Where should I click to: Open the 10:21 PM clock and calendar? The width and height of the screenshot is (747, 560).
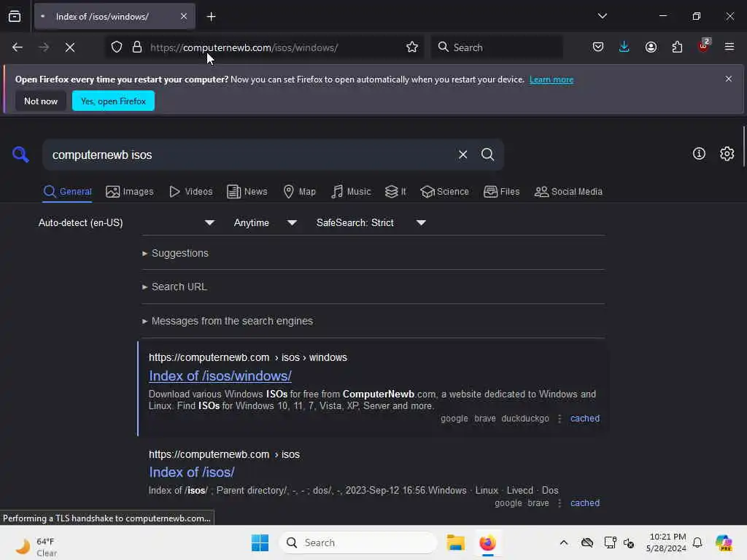(x=666, y=542)
